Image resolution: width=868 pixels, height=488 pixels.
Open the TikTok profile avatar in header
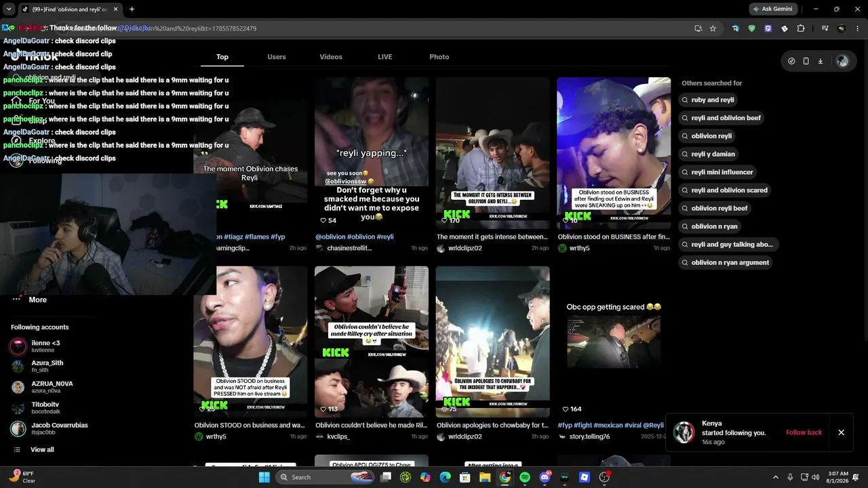click(x=842, y=61)
